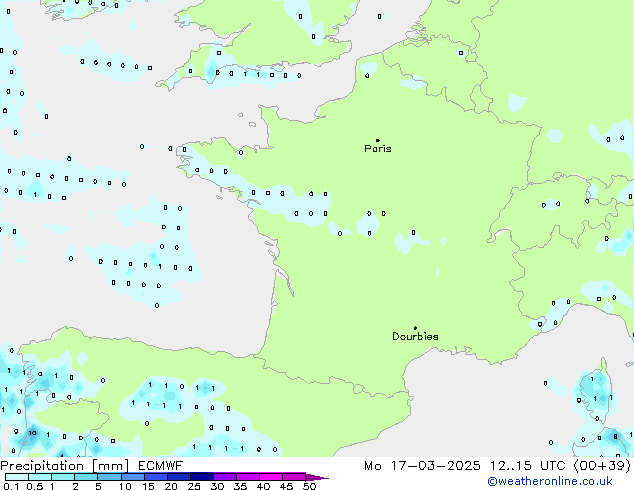Select the legend swatch between 2 and 5
The width and height of the screenshot is (634, 490).
point(86,477)
